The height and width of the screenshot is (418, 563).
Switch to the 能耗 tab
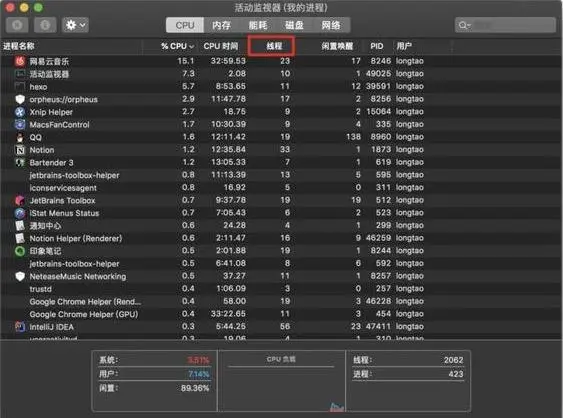click(258, 25)
